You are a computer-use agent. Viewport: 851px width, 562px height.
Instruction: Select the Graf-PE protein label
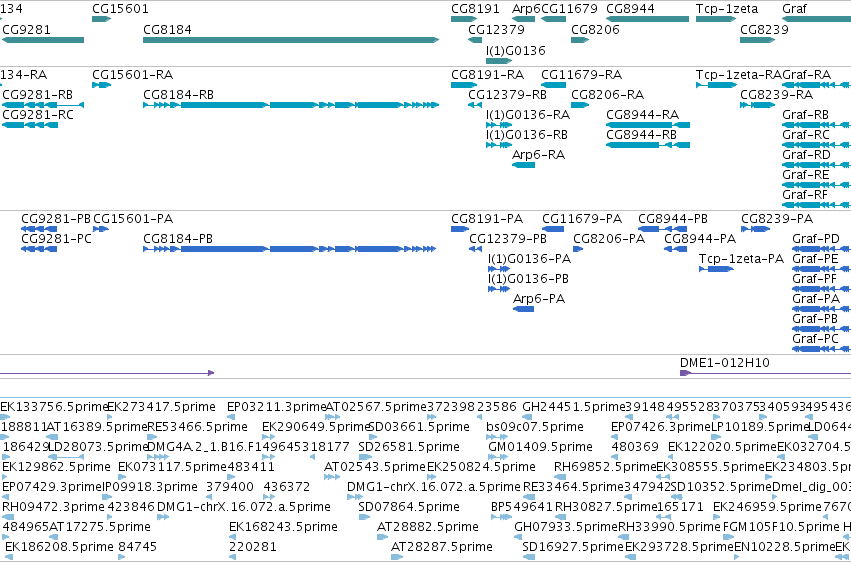[815, 259]
